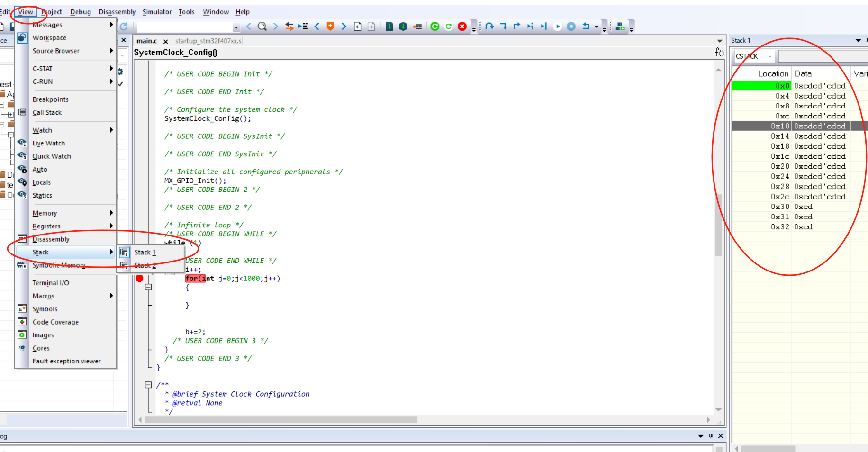Screen dimensions: 868x452
Task: Open the Simulator menu
Action: point(157,12)
